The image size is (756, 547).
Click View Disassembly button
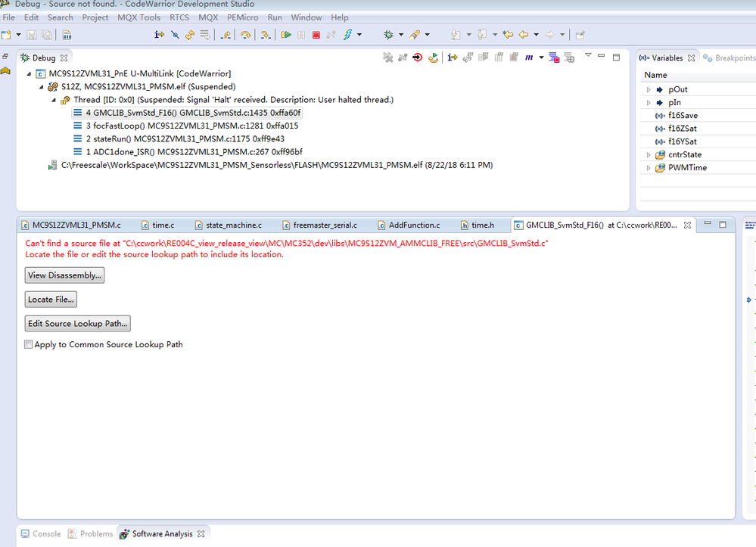point(64,275)
